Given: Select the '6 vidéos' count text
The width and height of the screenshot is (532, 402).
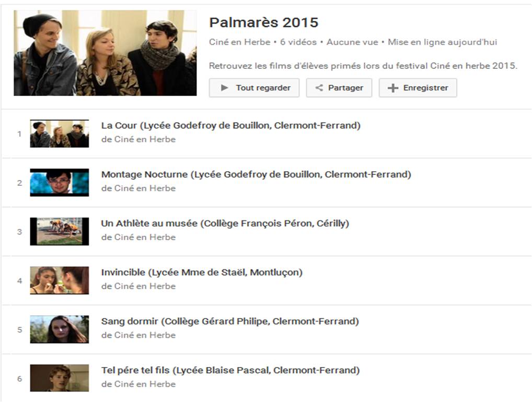Looking at the screenshot, I should click(x=298, y=42).
